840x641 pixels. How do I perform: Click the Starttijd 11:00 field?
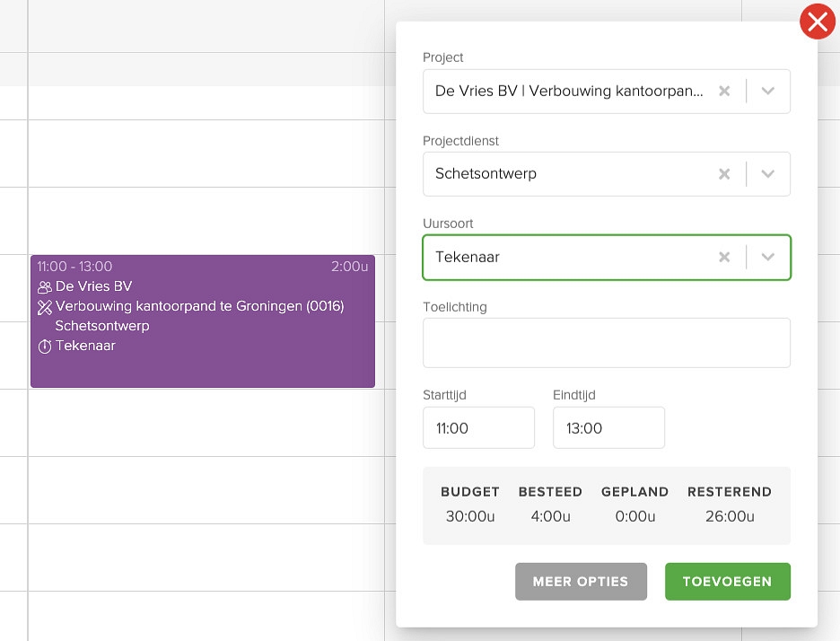tap(478, 428)
